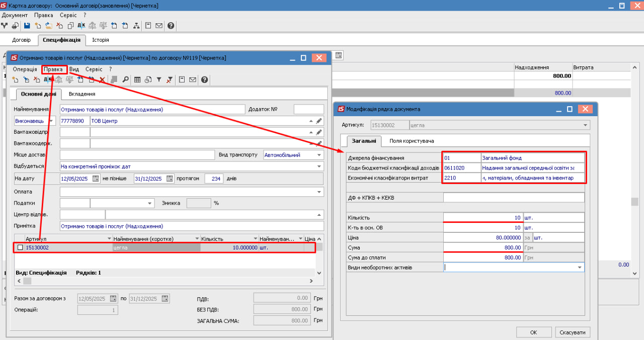644x340 pixels.
Task: Switch to the Вкладення tab
Action: 82,94
